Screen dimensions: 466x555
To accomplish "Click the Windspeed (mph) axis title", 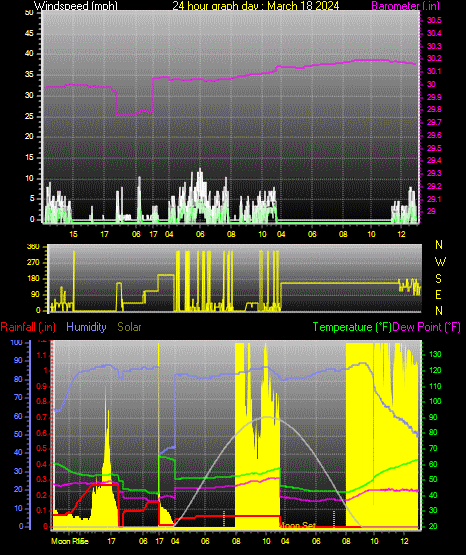I will [76, 6].
